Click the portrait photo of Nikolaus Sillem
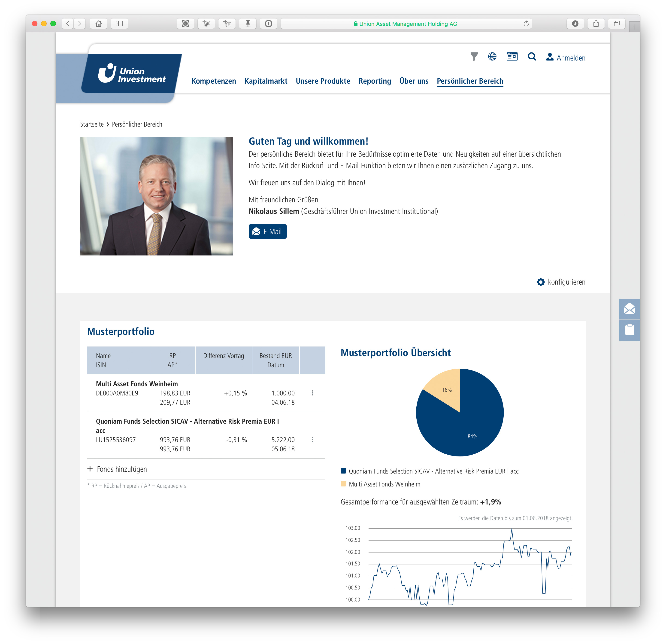 (157, 196)
